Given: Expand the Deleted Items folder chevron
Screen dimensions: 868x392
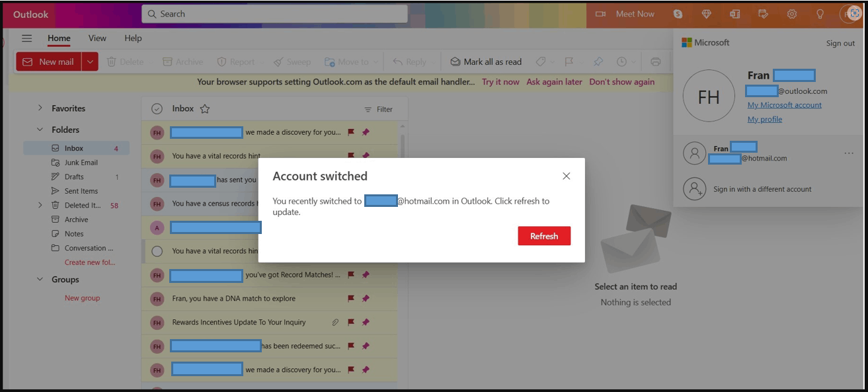Looking at the screenshot, I should pyautogui.click(x=40, y=206).
